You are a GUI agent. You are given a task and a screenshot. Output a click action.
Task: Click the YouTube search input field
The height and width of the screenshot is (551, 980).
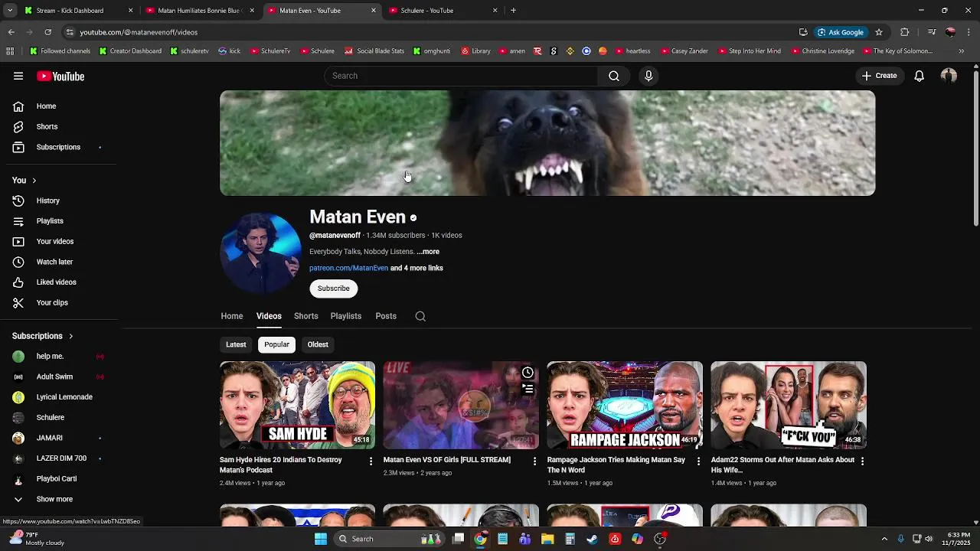461,76
